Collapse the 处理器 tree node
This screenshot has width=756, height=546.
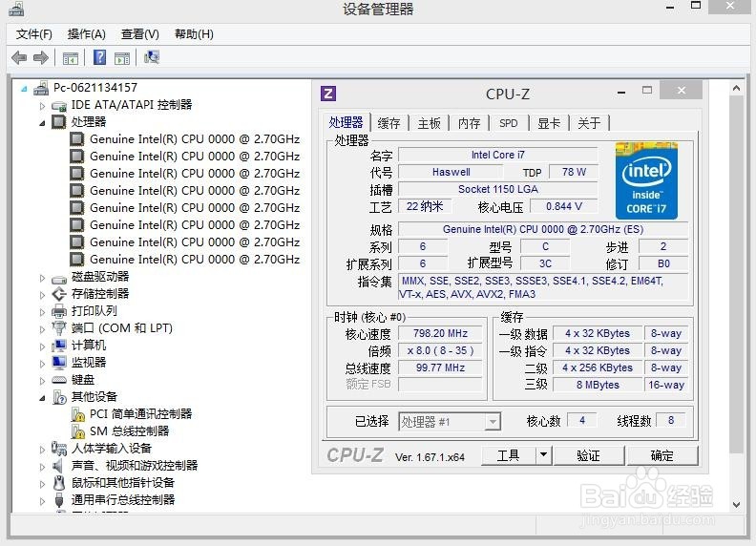pos(42,123)
